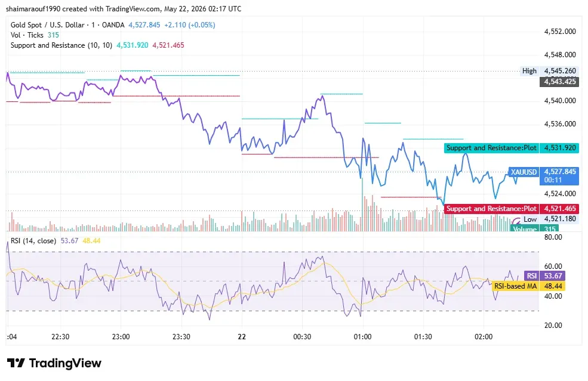Click the 'Vol · Ticks' legend label
This screenshot has width=588, height=381.
pos(27,35)
